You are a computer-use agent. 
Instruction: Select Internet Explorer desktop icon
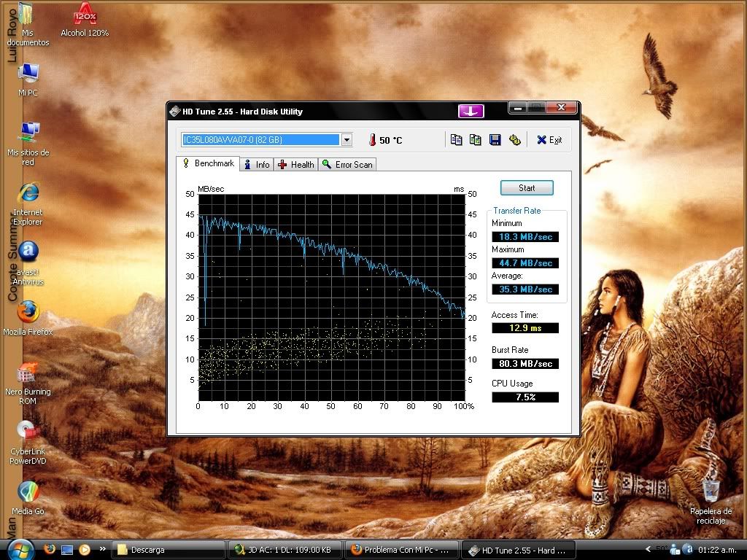28,204
